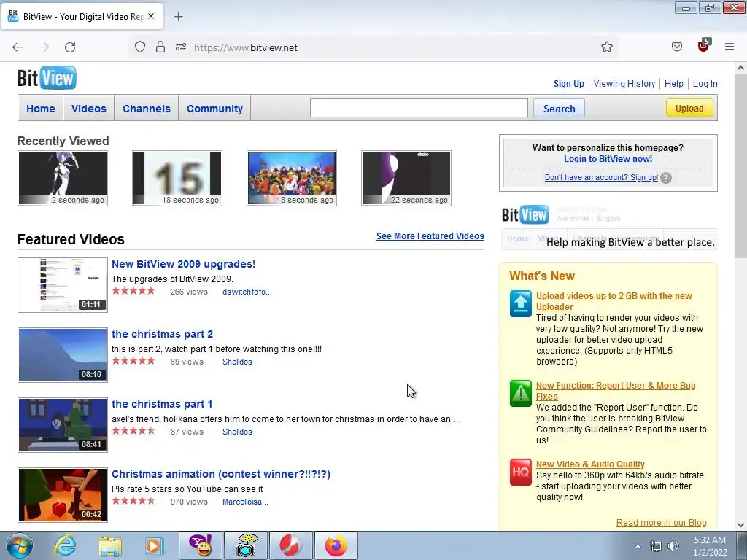Open Windows Start menu orb

pos(20,545)
